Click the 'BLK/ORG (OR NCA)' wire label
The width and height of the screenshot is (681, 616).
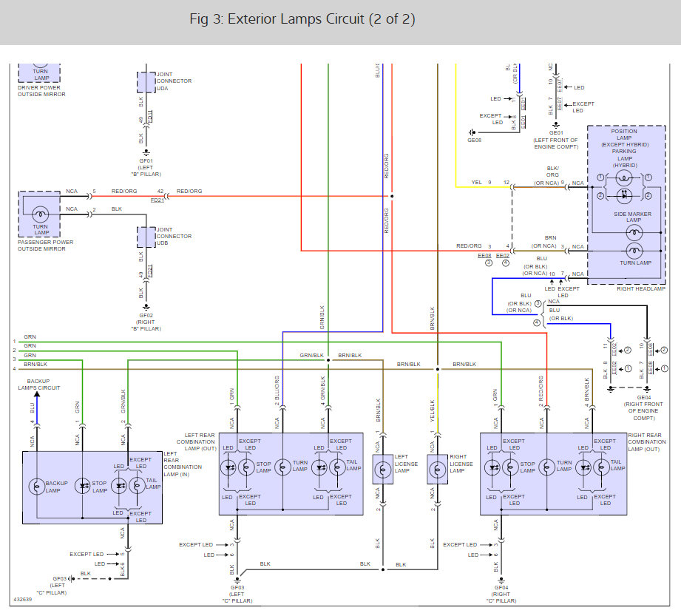(x=549, y=175)
